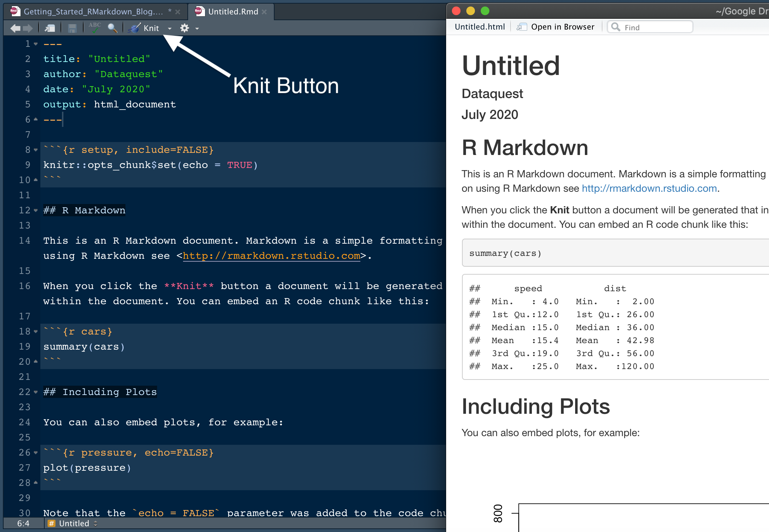Screen dimensions: 769x532
Task: Click the knitr::opts_chunk$set line
Action: [151, 165]
